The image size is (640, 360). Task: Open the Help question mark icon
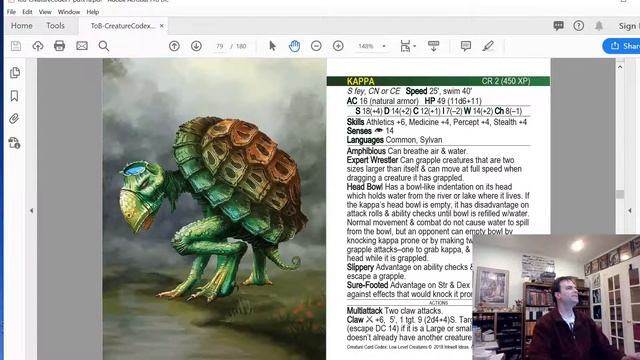click(x=578, y=26)
